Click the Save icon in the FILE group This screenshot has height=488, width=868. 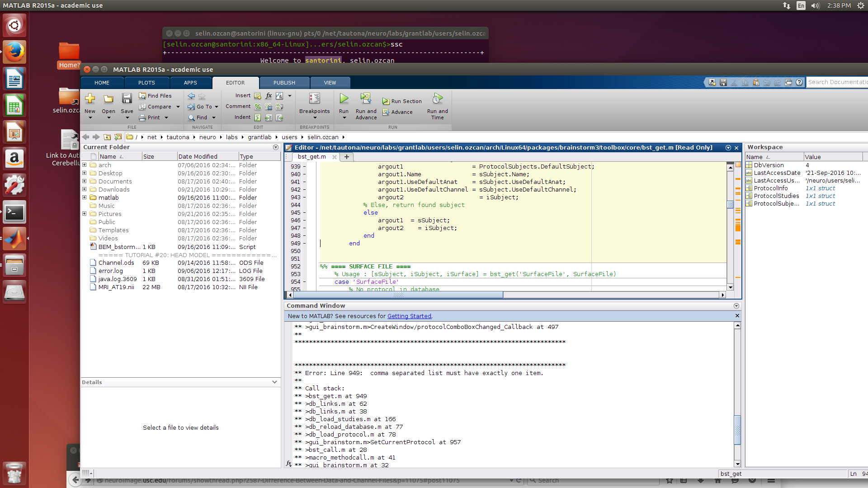[x=127, y=99]
